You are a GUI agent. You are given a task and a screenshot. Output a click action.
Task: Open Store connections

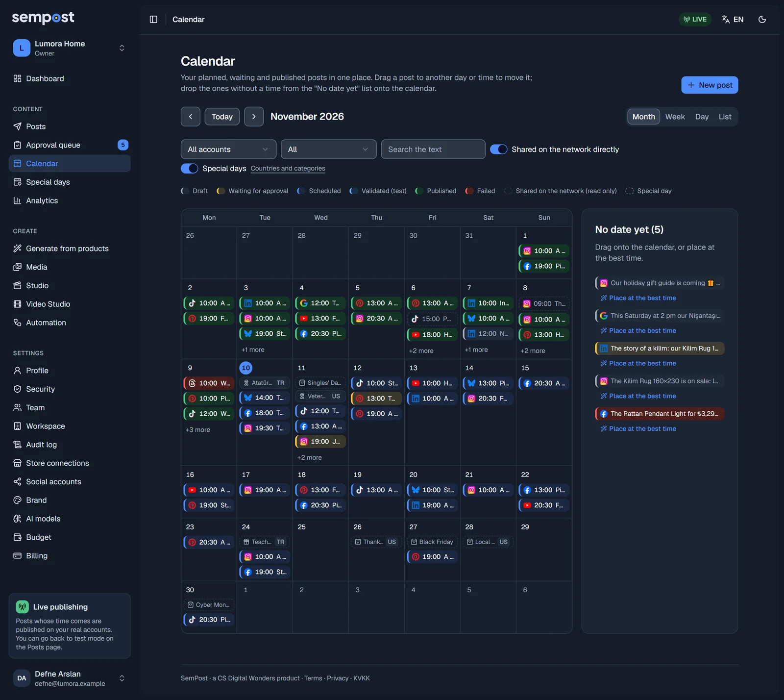(70, 463)
